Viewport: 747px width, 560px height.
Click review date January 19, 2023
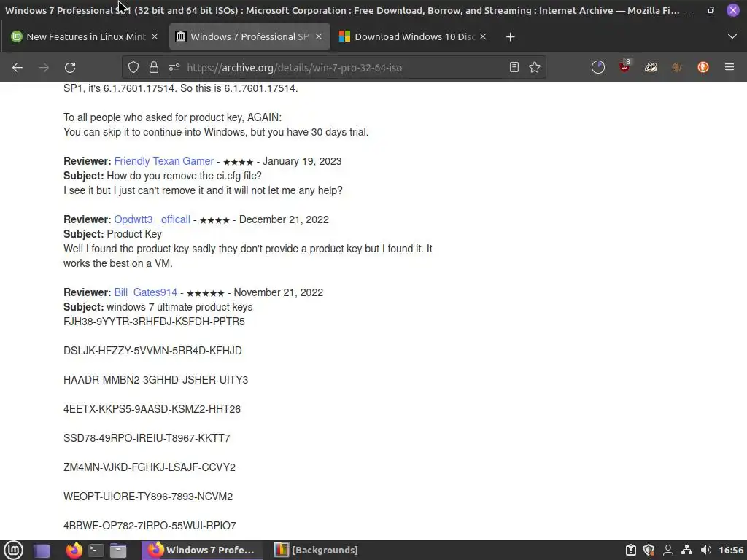click(x=302, y=161)
